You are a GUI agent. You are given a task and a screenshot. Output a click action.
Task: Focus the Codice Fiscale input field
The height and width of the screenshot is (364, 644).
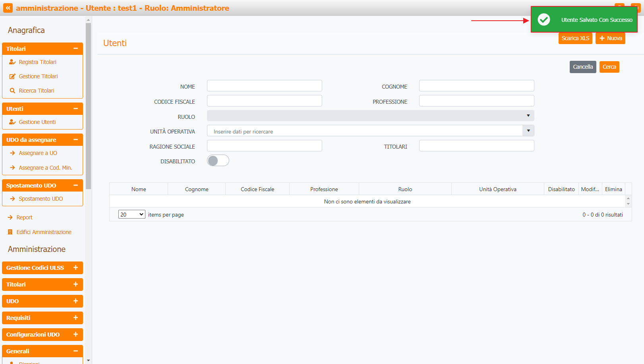(264, 101)
